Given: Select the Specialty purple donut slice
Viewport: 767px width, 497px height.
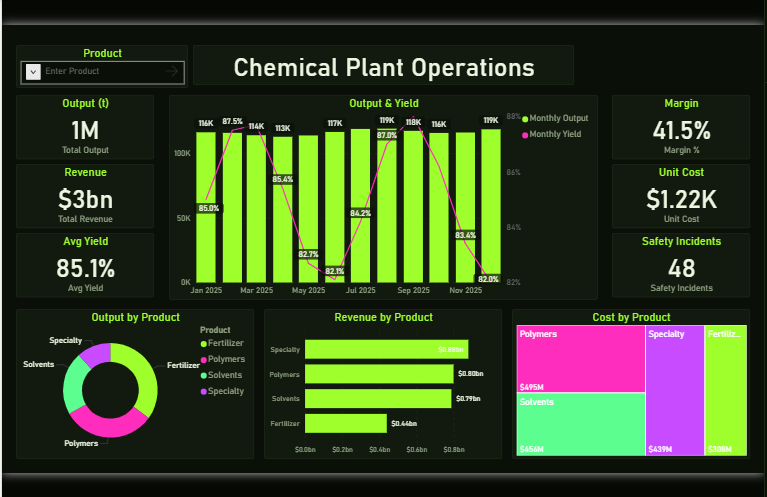Looking at the screenshot, I should pyautogui.click(x=97, y=353).
